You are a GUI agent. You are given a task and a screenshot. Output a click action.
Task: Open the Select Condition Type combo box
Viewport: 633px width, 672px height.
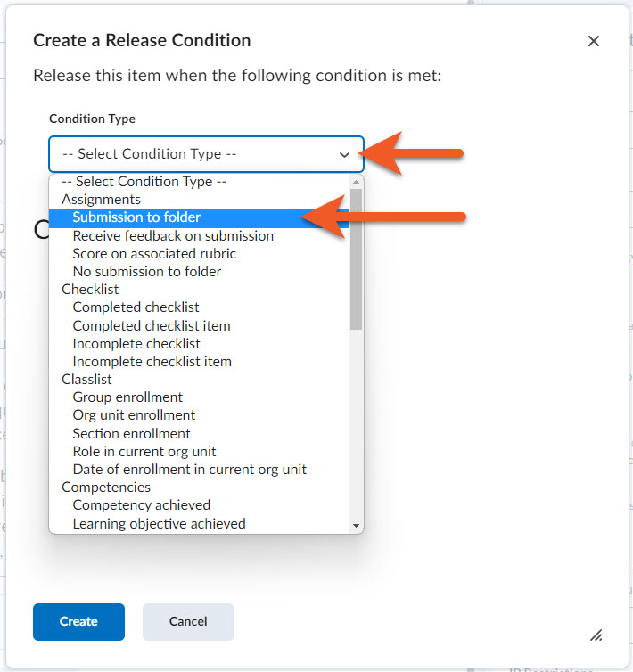[206, 154]
